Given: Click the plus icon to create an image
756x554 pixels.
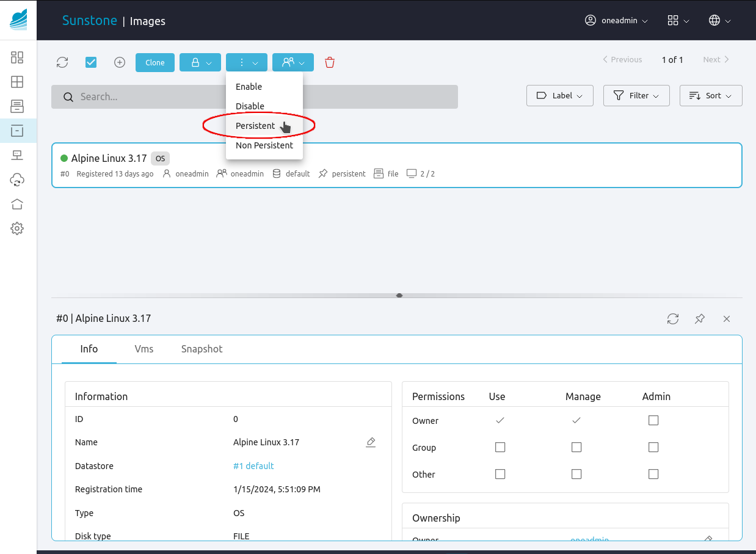Looking at the screenshot, I should point(120,62).
